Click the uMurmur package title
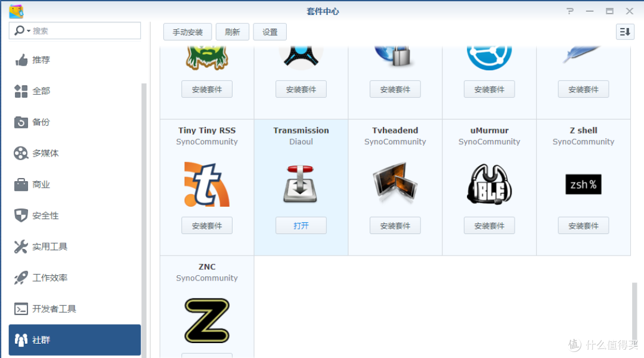The image size is (644, 358). (489, 130)
